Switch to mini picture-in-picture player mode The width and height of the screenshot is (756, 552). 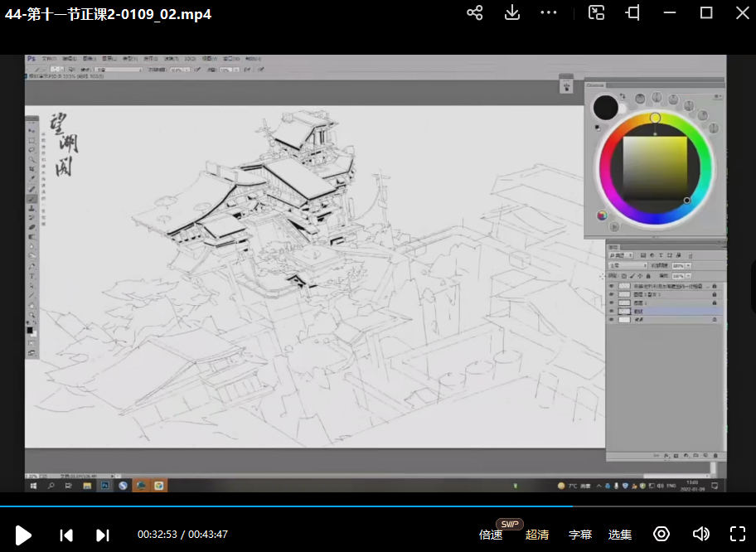597,12
